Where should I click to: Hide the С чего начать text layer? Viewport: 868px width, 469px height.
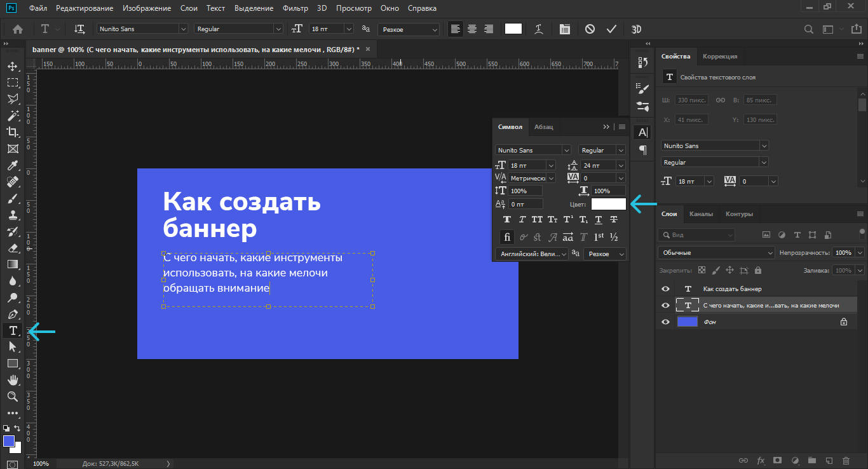coord(665,306)
